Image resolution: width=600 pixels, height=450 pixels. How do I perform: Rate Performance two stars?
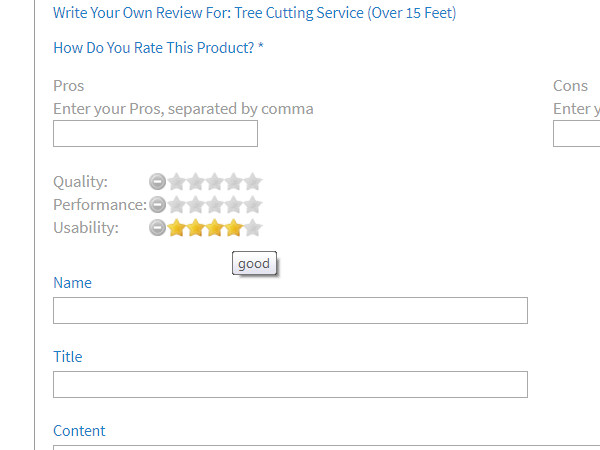coord(196,205)
